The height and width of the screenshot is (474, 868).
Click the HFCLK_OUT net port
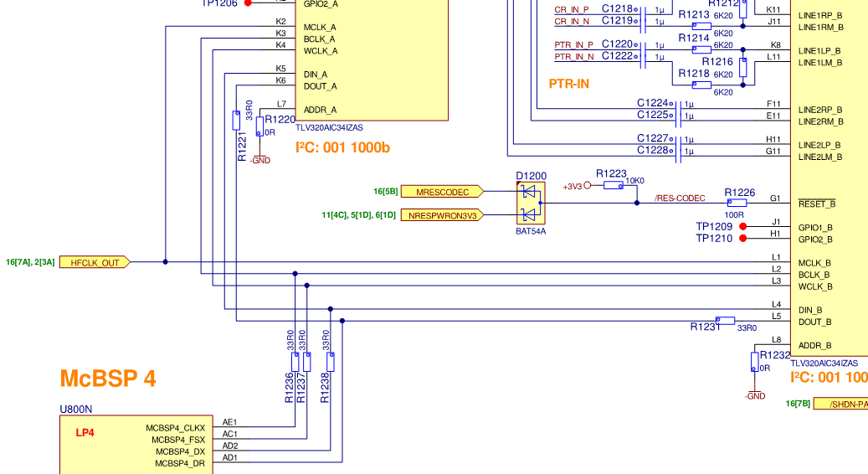(x=95, y=262)
